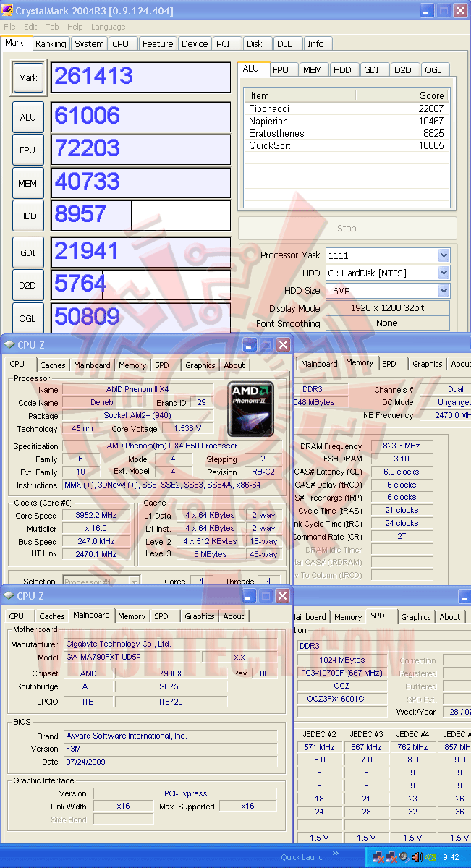
Task: Click the Display Mode 1920 x 1200 field
Action: (387, 307)
